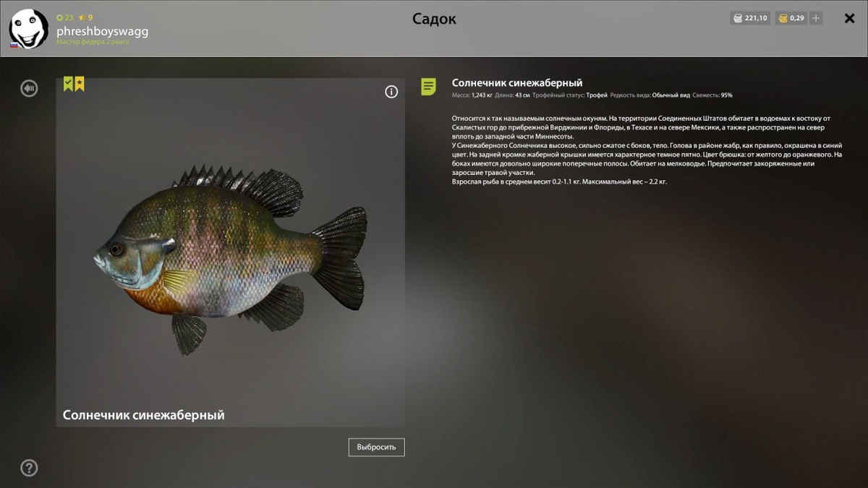The height and width of the screenshot is (488, 868).
Task: Click the Садок window title
Action: pos(434,19)
